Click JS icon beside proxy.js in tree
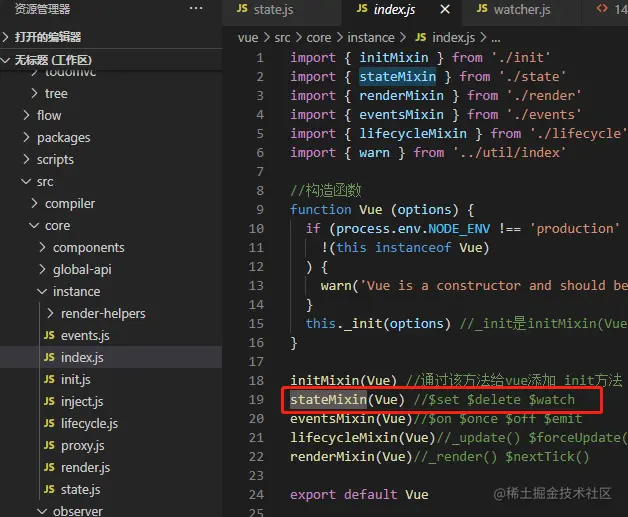The image size is (628, 517). point(49,445)
